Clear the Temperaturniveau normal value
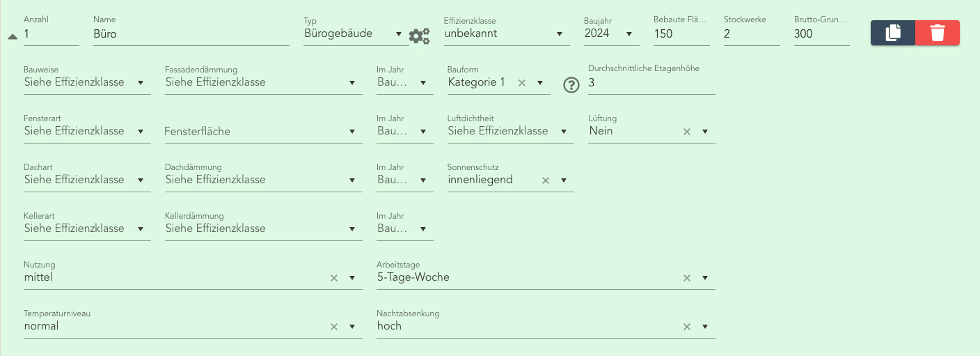 pos(334,327)
